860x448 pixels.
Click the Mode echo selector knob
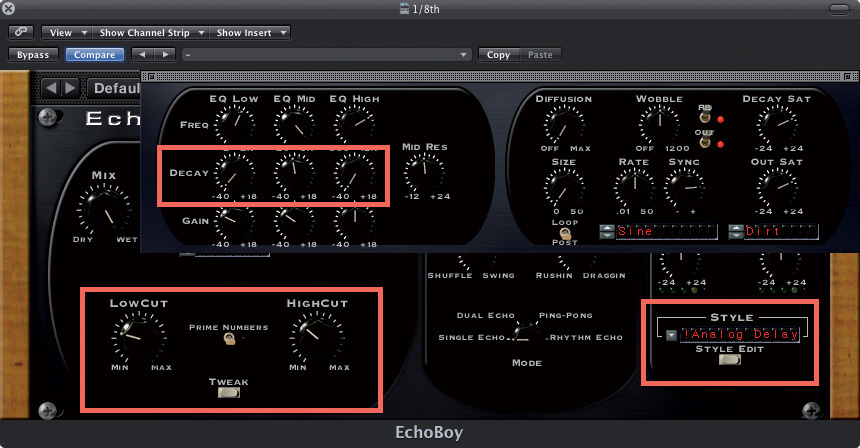[526, 335]
